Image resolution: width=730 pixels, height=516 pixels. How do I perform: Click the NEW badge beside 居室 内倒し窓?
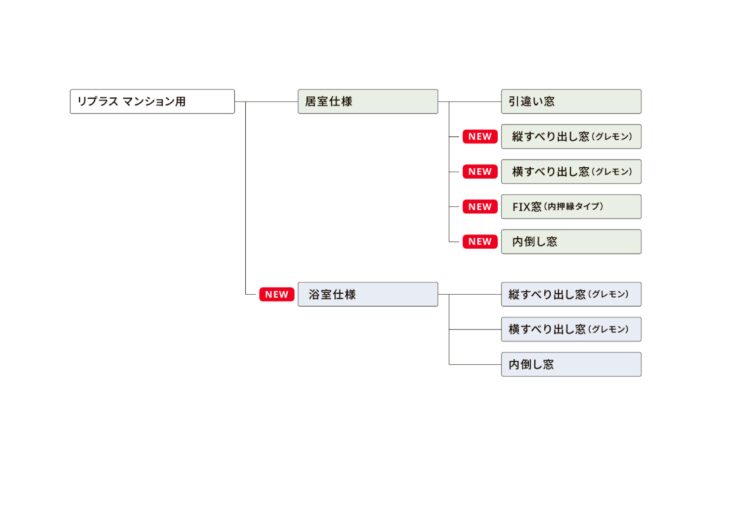tap(480, 241)
